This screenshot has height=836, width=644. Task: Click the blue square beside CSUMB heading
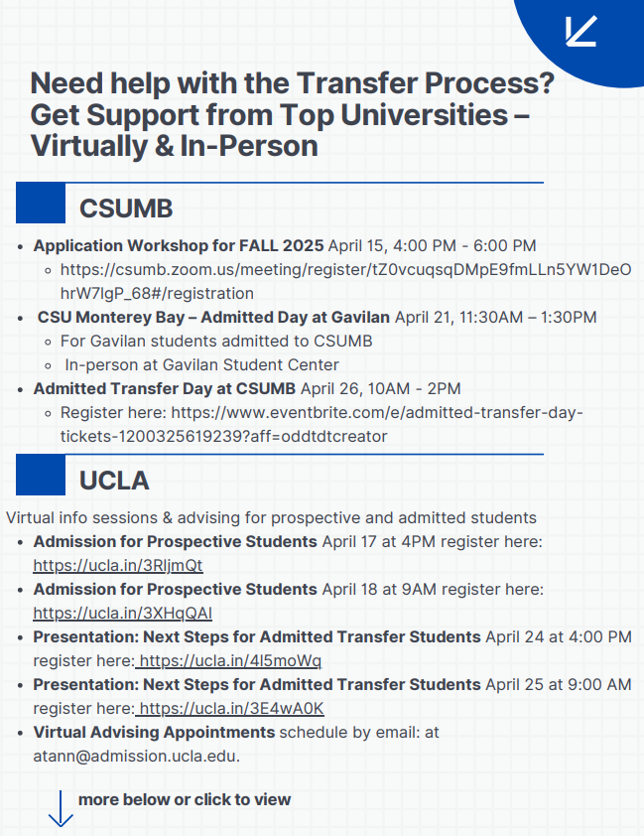coord(41,204)
